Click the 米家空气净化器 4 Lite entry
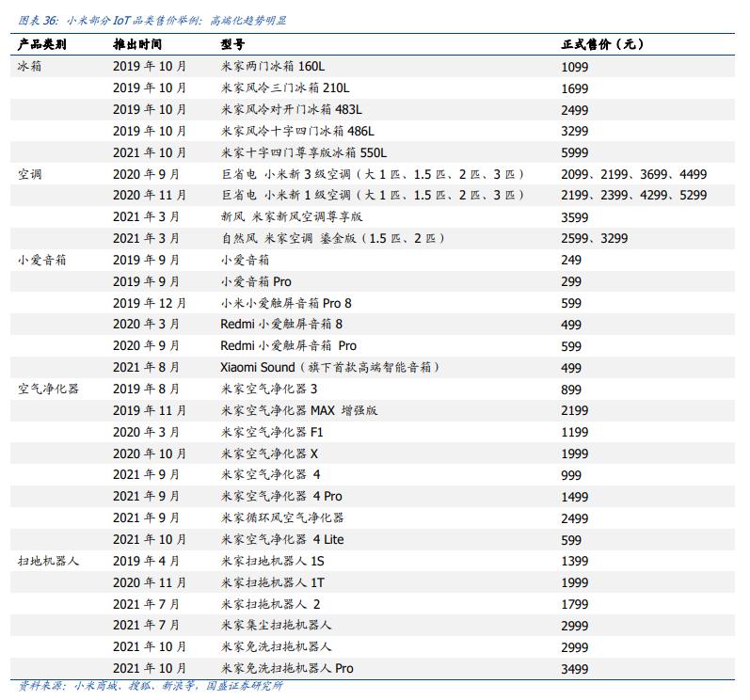750x700 pixels. (282, 539)
